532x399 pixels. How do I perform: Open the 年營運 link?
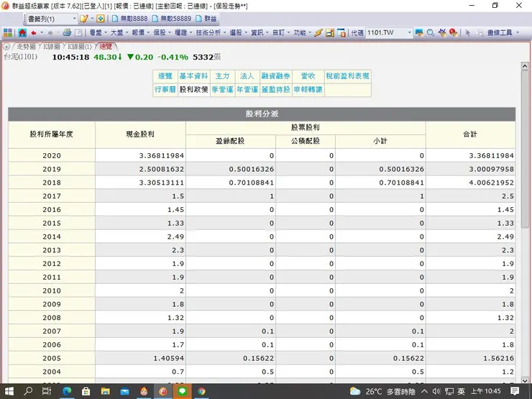coord(247,90)
